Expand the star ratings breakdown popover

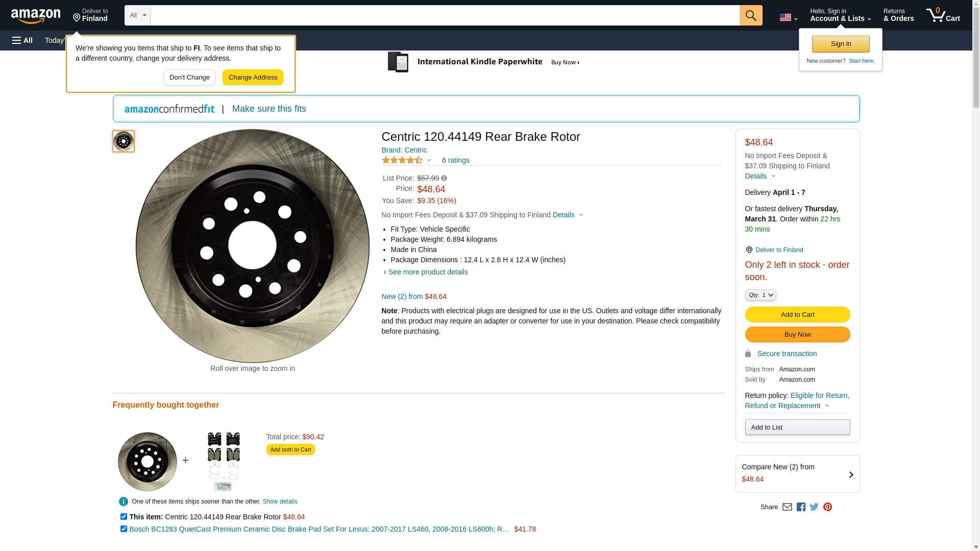point(429,161)
